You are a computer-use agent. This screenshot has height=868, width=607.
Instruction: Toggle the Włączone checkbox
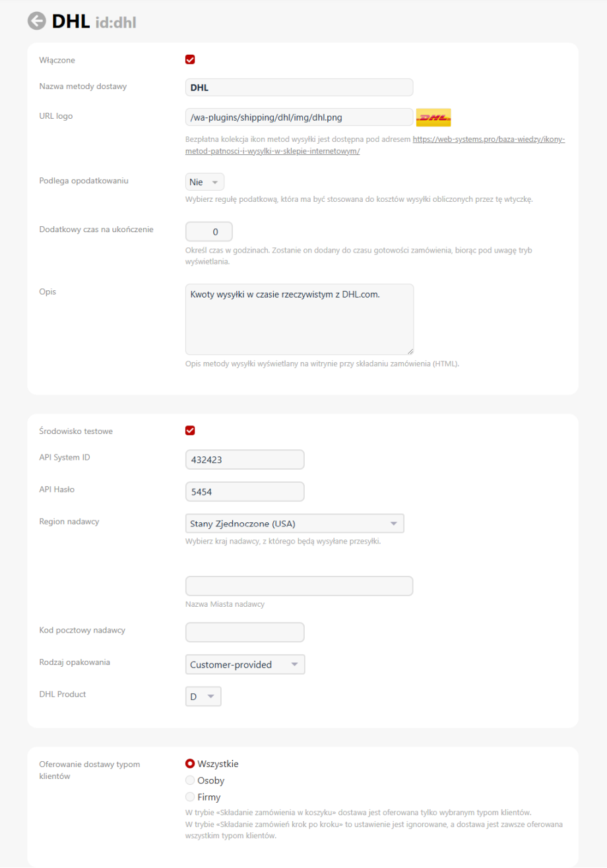point(190,60)
